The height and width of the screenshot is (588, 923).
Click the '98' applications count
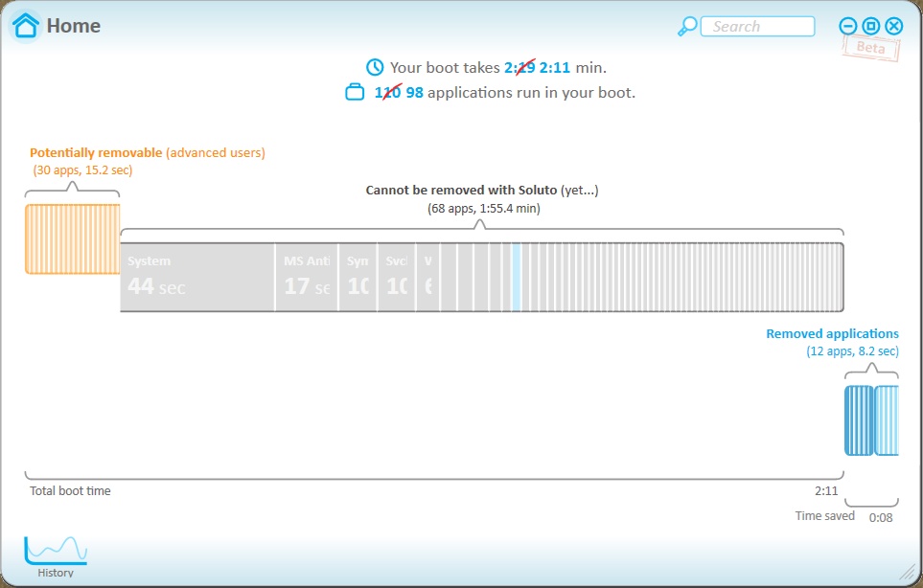(414, 93)
